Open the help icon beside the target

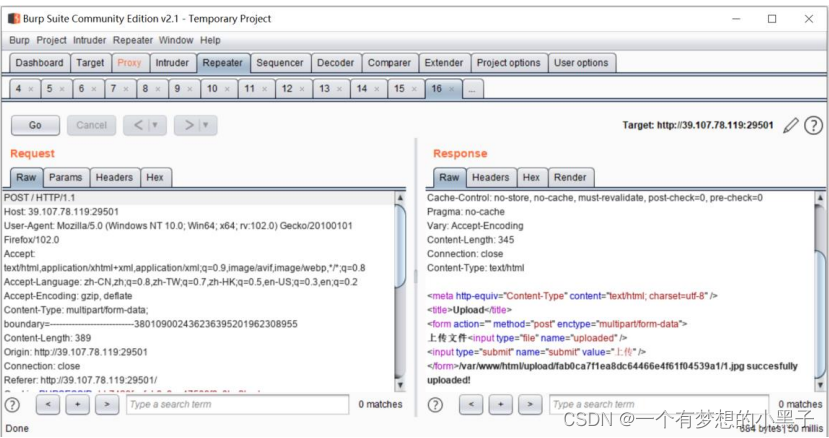[813, 125]
